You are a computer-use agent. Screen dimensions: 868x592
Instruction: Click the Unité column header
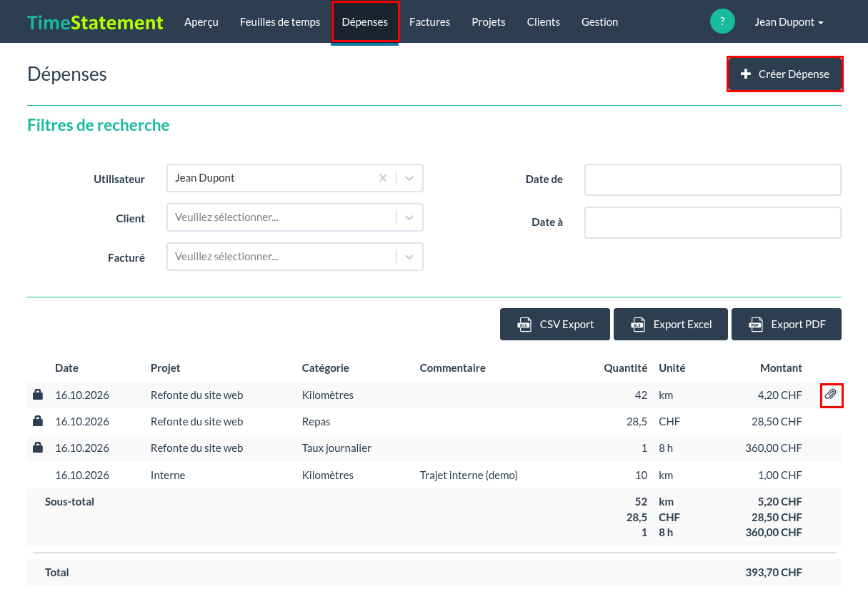click(x=672, y=368)
